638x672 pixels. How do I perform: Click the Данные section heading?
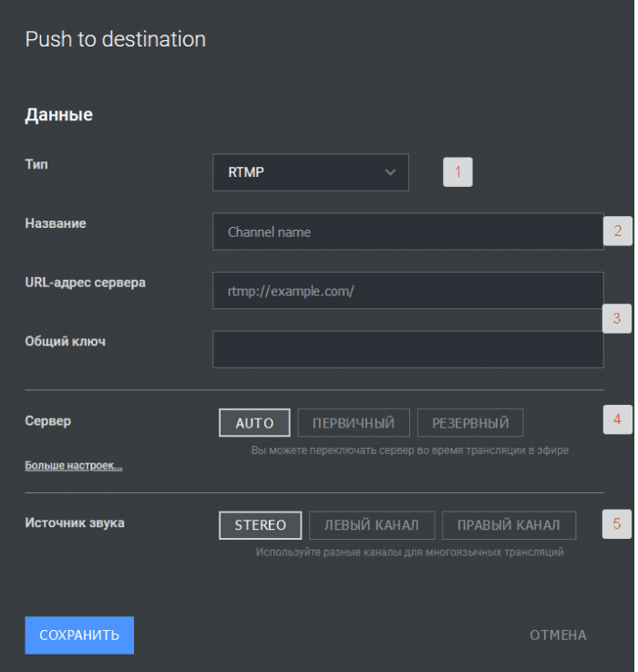pyautogui.click(x=58, y=115)
